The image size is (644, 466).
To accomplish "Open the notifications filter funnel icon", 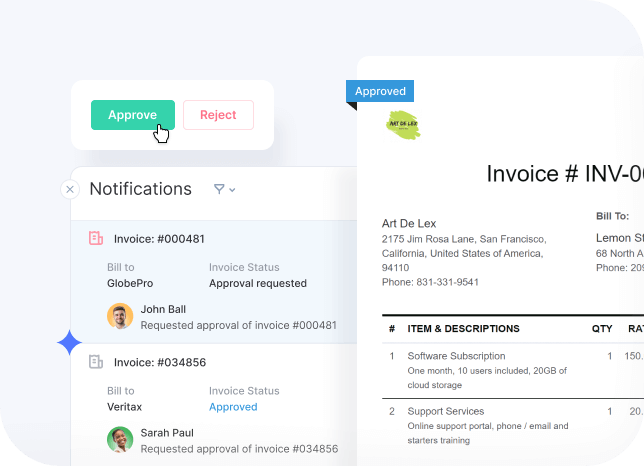I will [x=219, y=189].
